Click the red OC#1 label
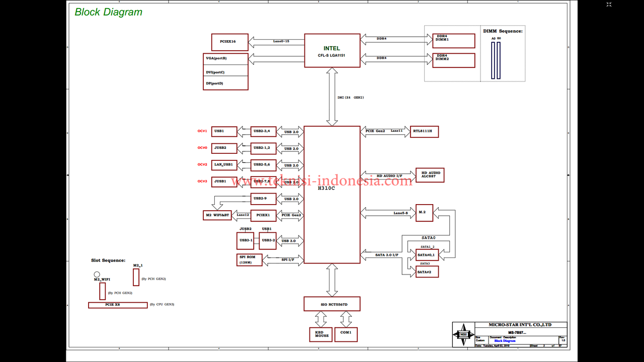The height and width of the screenshot is (362, 644). [202, 131]
